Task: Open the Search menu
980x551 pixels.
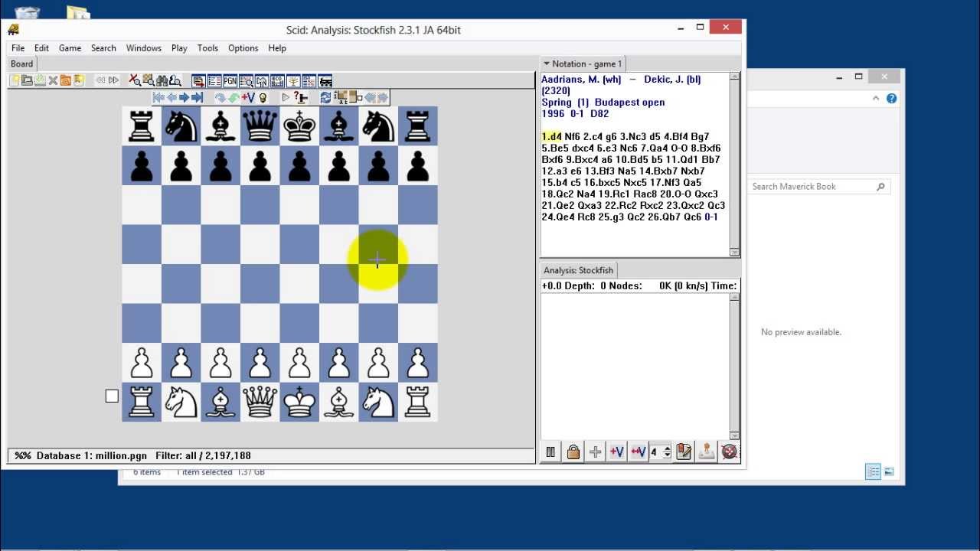Action: pyautogui.click(x=103, y=48)
